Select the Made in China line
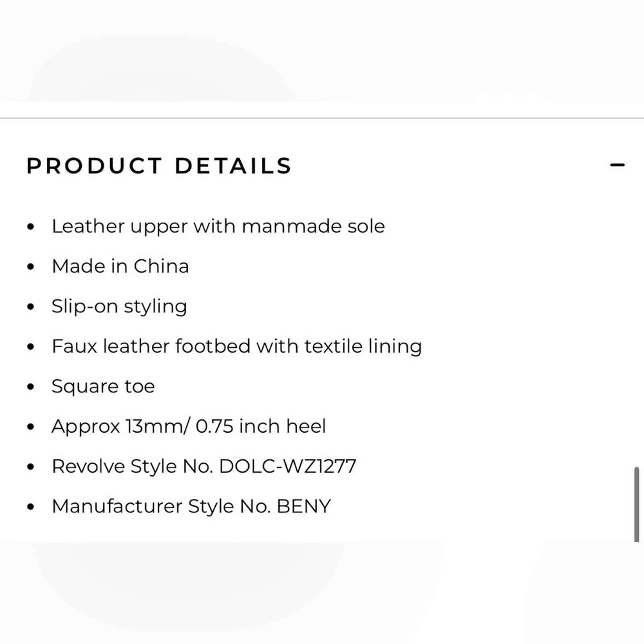This screenshot has width=644, height=644. tap(121, 266)
